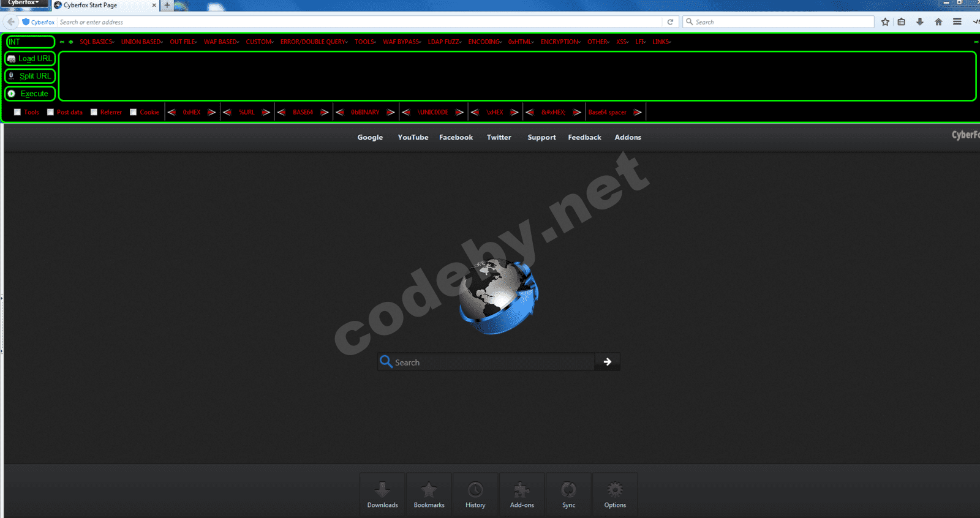Enable the Post data checkbox

[x=50, y=112]
